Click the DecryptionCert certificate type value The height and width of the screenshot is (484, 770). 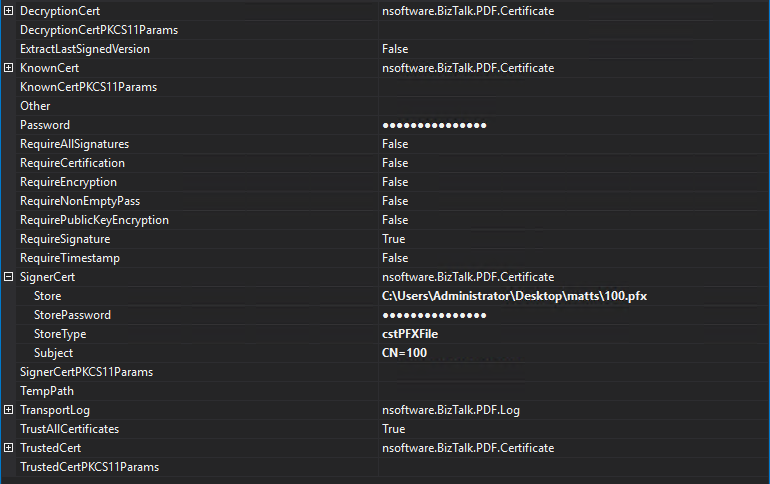point(468,11)
